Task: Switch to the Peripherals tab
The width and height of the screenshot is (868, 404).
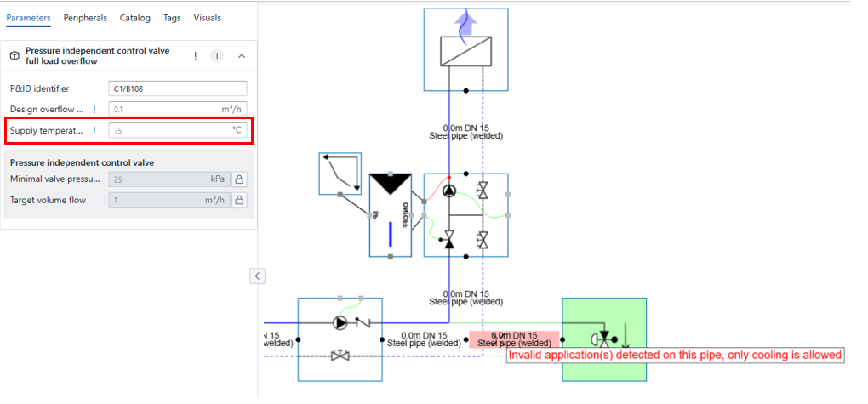Action: (85, 18)
